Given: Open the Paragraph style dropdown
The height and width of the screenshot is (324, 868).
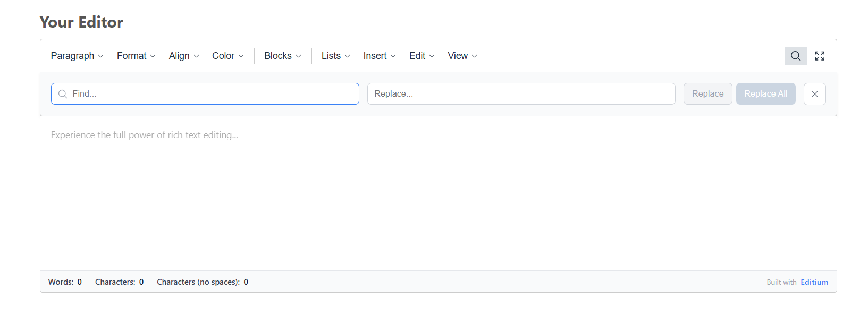Looking at the screenshot, I should [77, 56].
